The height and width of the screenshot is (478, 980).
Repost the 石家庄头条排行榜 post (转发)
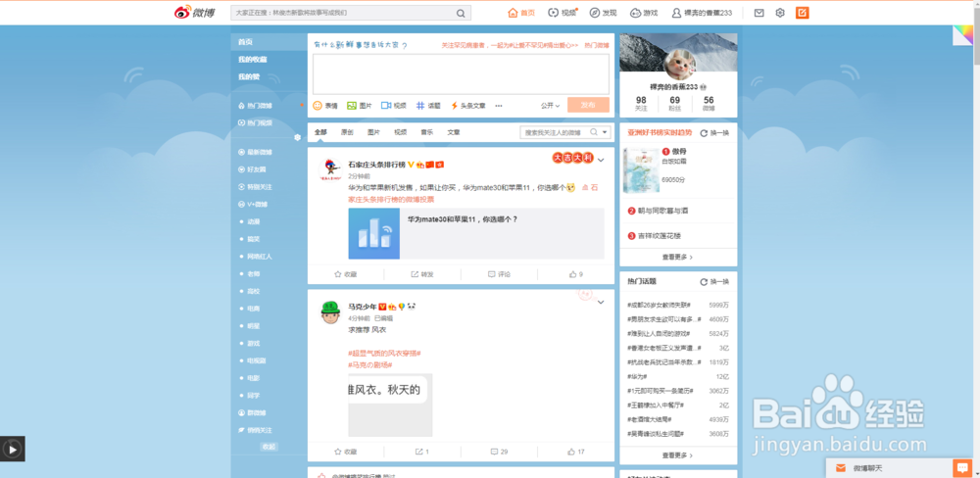pyautogui.click(x=422, y=274)
